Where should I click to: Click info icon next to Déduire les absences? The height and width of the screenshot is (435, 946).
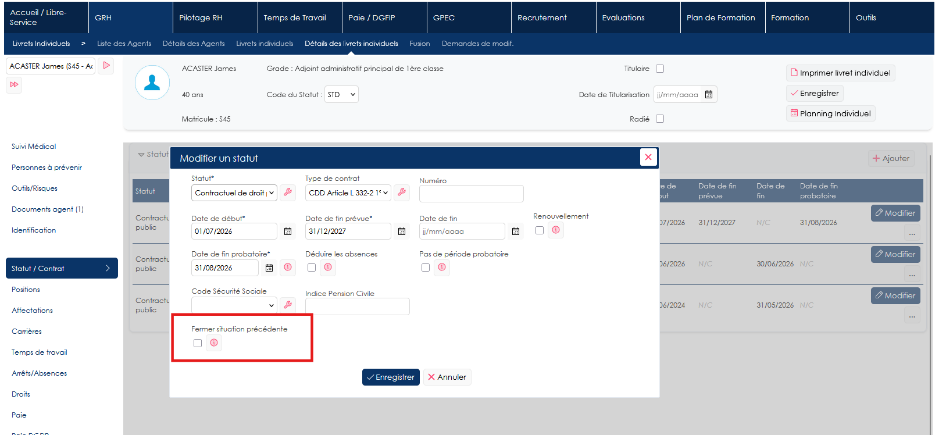(x=328, y=267)
